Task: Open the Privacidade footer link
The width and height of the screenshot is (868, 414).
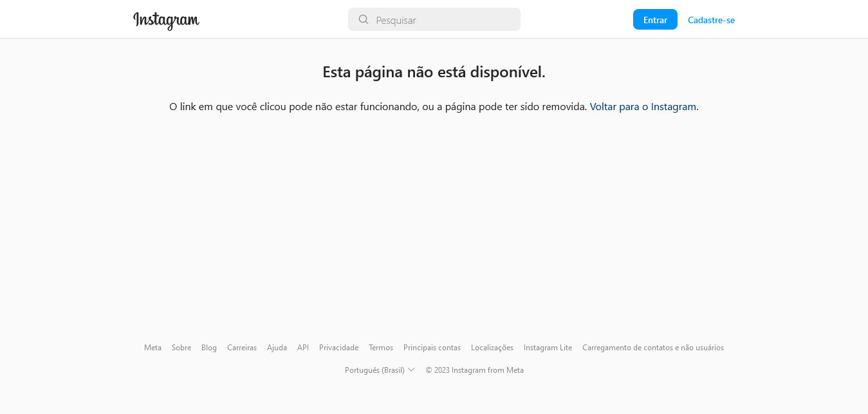Action: [x=338, y=348]
